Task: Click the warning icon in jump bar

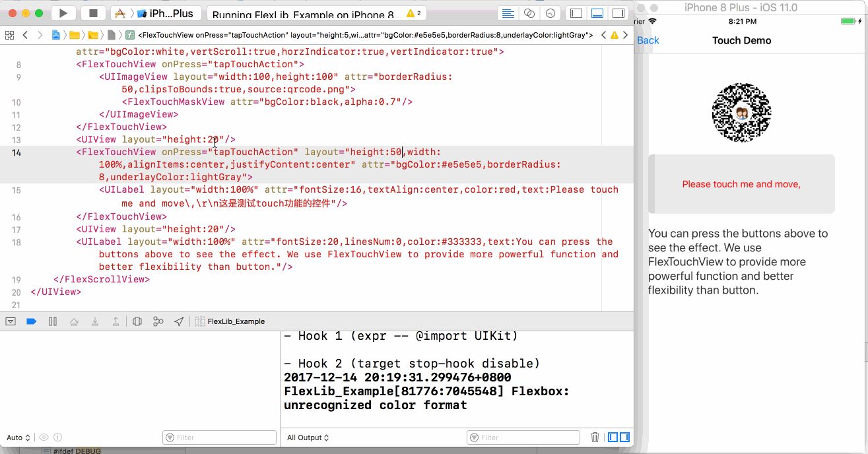Action: pyautogui.click(x=615, y=35)
